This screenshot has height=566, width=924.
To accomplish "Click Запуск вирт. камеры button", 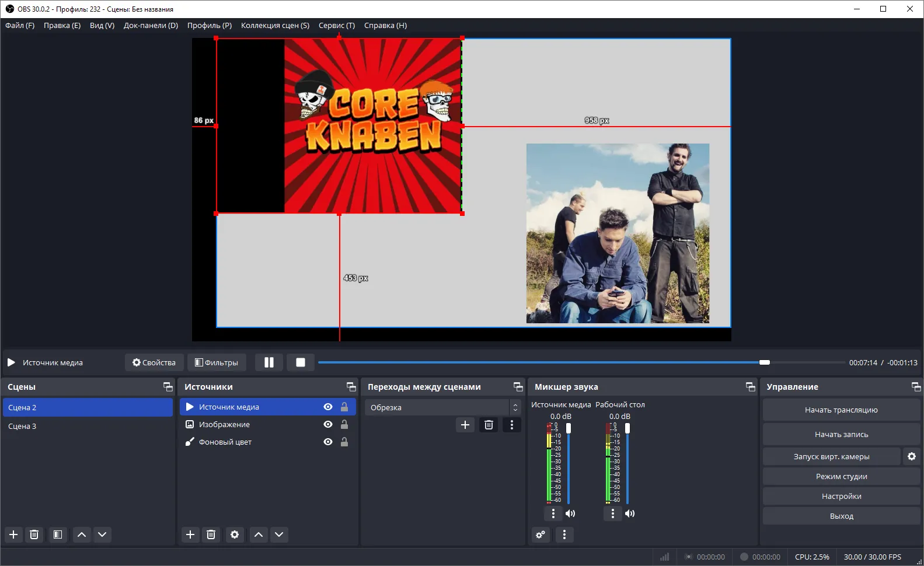I will coord(831,456).
